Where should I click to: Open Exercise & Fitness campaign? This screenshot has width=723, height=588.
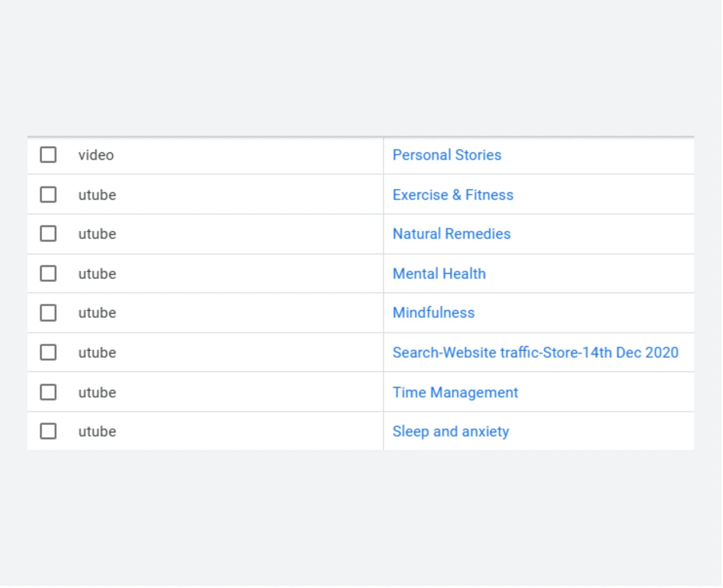coord(453,195)
